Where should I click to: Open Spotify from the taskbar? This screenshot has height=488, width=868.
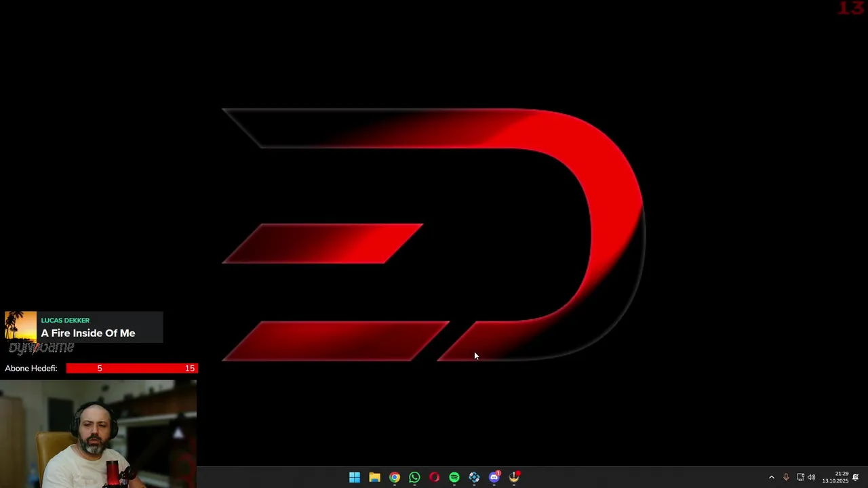click(x=454, y=477)
